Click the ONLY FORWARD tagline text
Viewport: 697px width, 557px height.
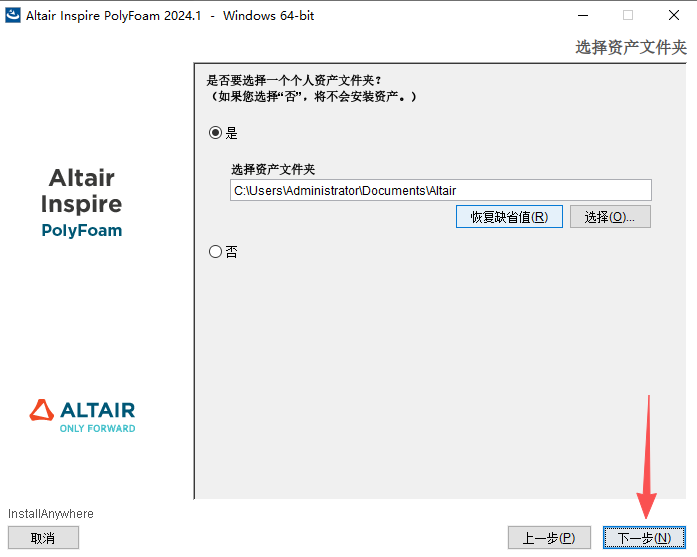tap(97, 428)
